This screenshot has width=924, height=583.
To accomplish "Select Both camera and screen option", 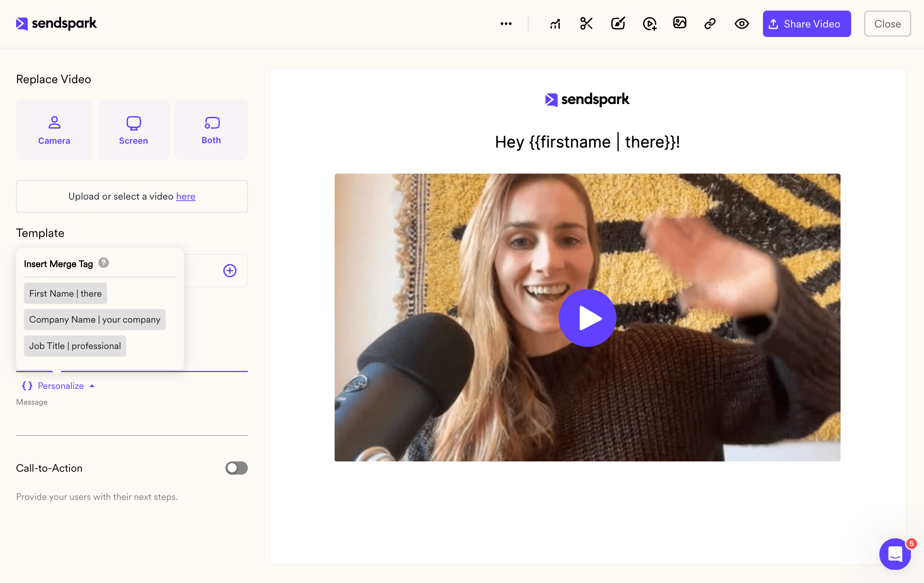I will pos(212,130).
